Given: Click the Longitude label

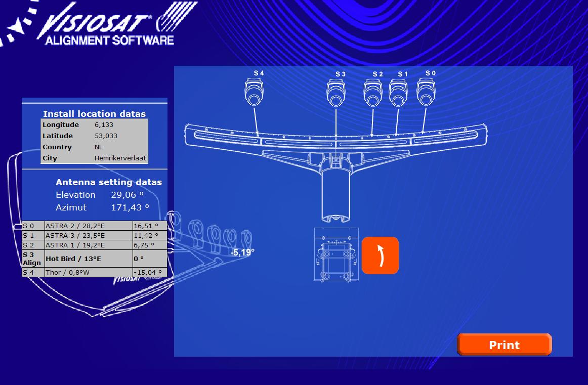Looking at the screenshot, I should tap(61, 125).
